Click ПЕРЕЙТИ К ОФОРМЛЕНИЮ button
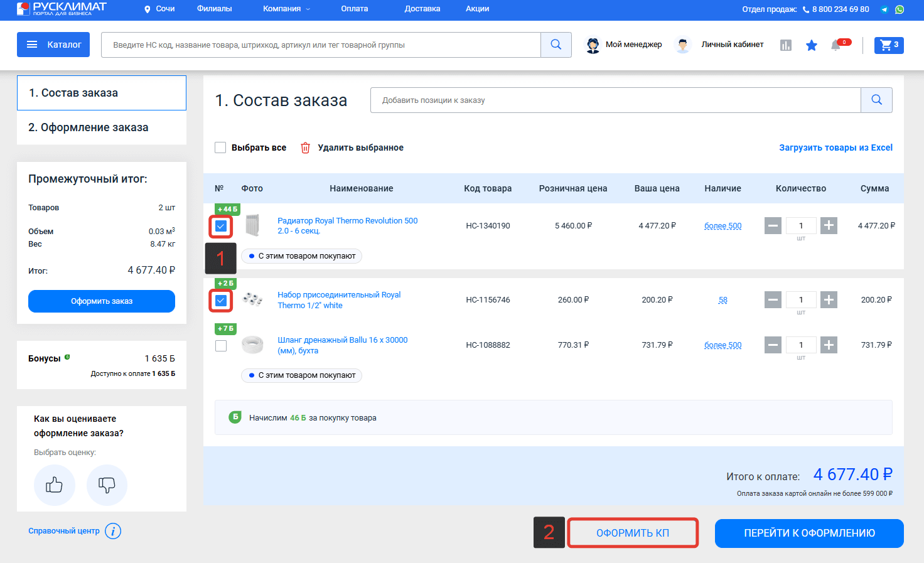Image resolution: width=924 pixels, height=563 pixels. 809,533
